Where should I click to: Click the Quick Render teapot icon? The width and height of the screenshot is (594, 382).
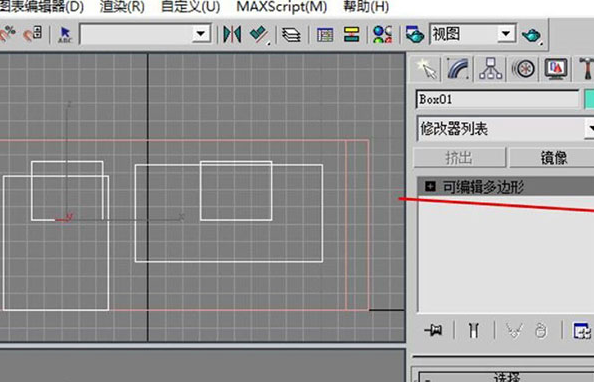click(x=531, y=35)
